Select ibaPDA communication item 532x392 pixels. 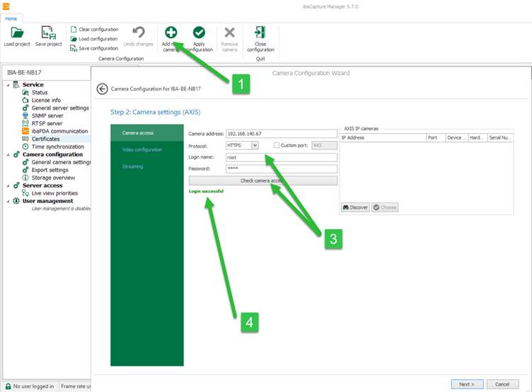coord(59,131)
